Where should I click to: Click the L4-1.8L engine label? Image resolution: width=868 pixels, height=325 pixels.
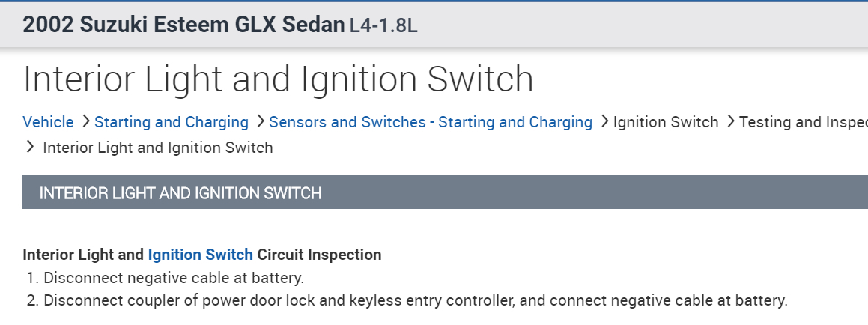tap(383, 26)
